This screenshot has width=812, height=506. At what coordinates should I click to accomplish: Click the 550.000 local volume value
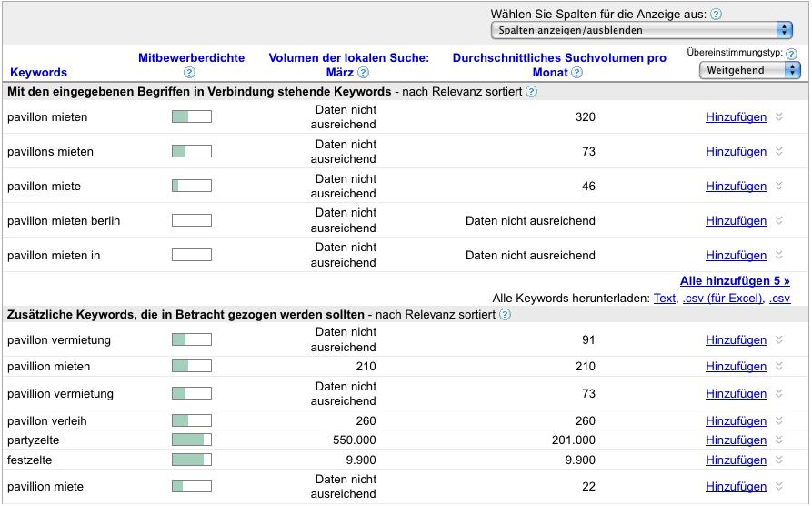[x=355, y=440]
